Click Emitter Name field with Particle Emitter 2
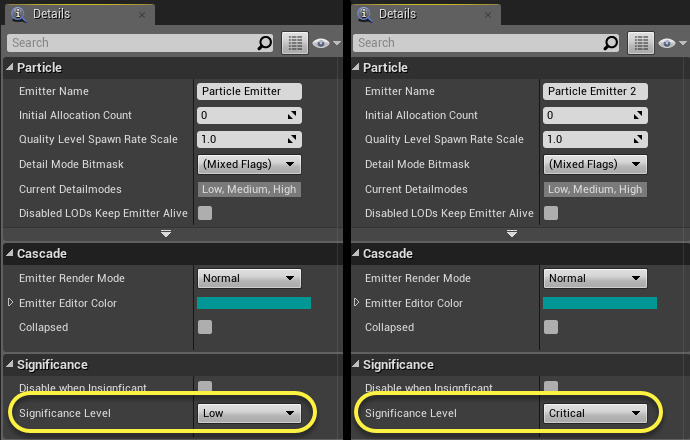 tap(595, 91)
